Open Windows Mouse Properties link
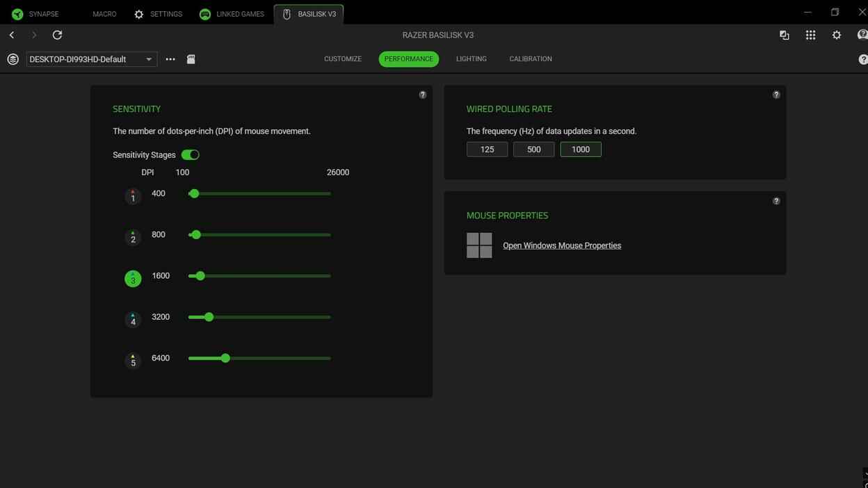This screenshot has height=488, width=868. tap(562, 245)
